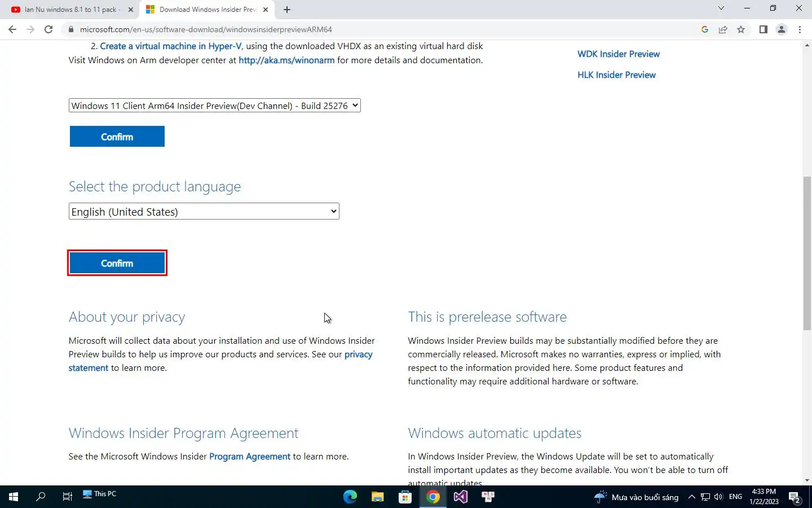The height and width of the screenshot is (508, 812).
Task: Open WDK Insider Preview link
Action: pos(619,54)
